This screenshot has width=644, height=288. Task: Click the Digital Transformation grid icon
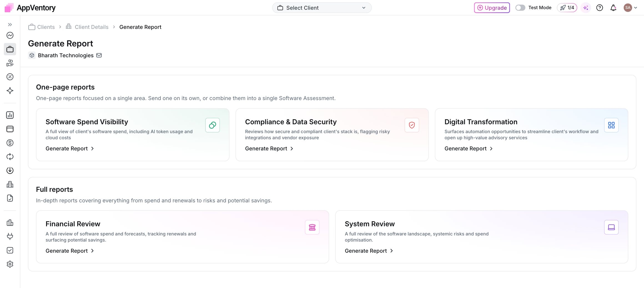[612, 125]
